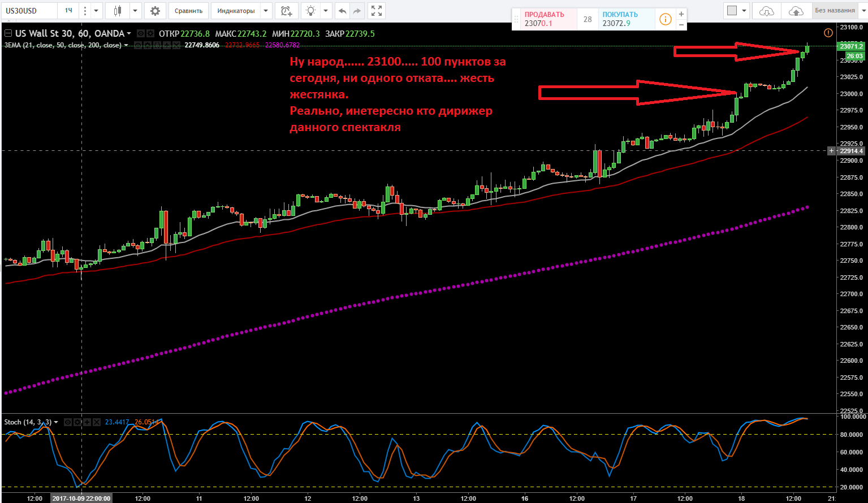Load a saved chart layout from cloud

766,11
